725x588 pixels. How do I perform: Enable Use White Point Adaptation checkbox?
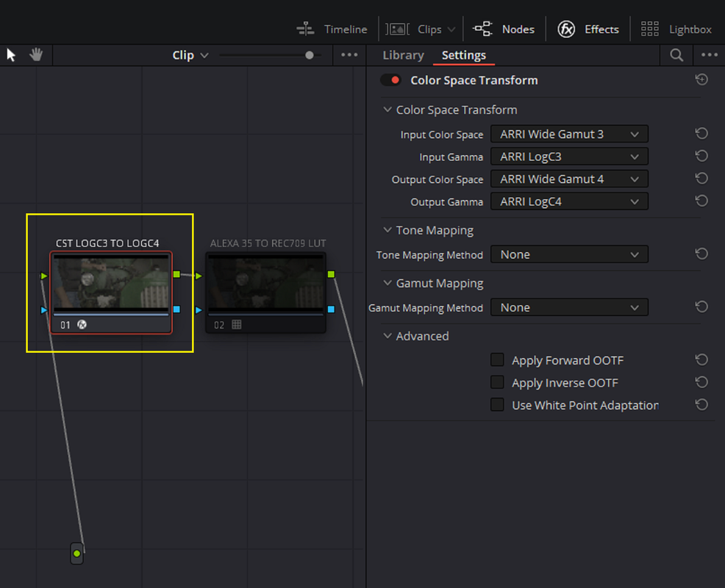497,405
